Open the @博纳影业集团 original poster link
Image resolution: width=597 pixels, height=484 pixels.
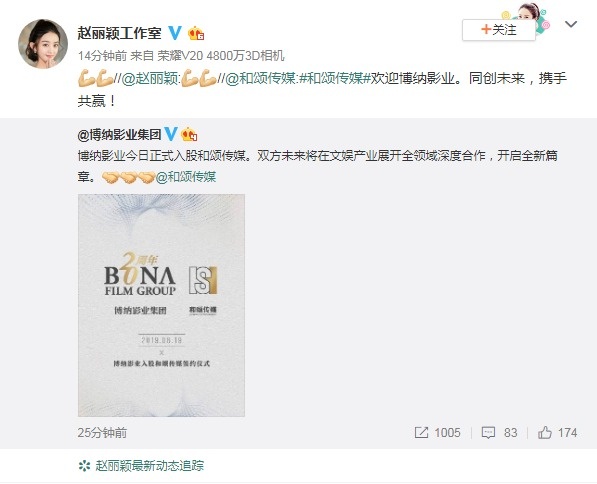[120, 134]
